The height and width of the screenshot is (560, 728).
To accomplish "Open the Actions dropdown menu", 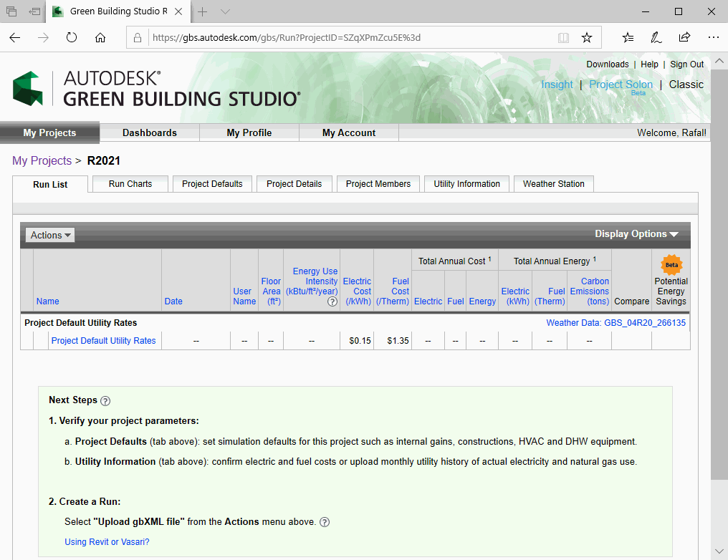I will (x=50, y=235).
